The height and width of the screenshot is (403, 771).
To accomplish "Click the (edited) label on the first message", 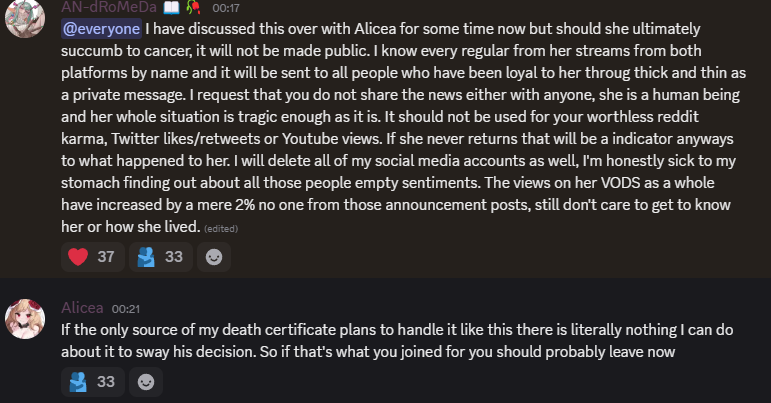I will 221,228.
